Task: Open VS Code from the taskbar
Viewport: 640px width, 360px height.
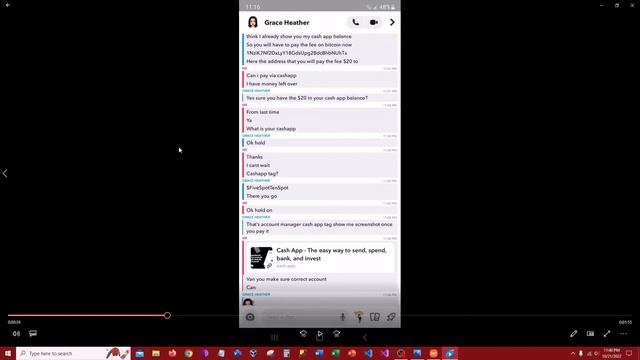Action: pos(368,353)
